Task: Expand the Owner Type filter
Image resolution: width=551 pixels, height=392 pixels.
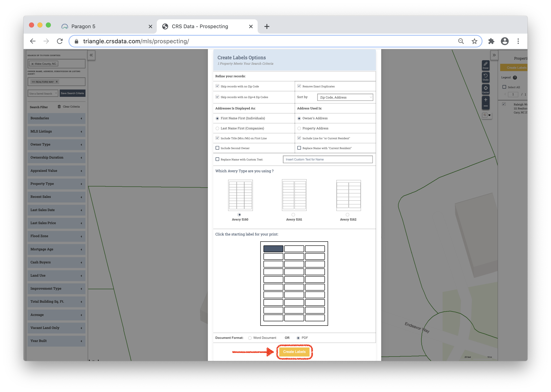Action: point(56,145)
